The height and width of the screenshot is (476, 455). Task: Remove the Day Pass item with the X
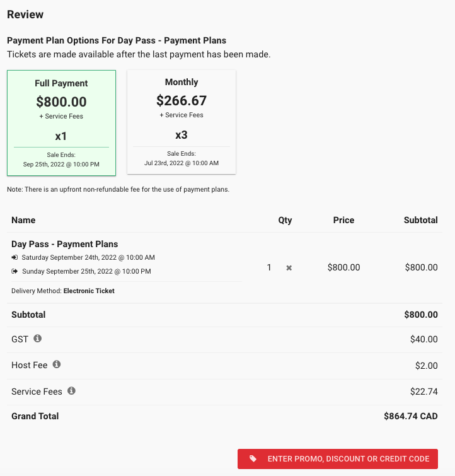tap(289, 268)
